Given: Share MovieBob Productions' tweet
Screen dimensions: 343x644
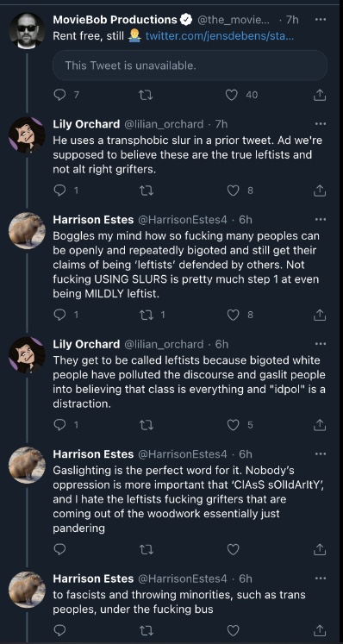Looking at the screenshot, I should [x=320, y=95].
